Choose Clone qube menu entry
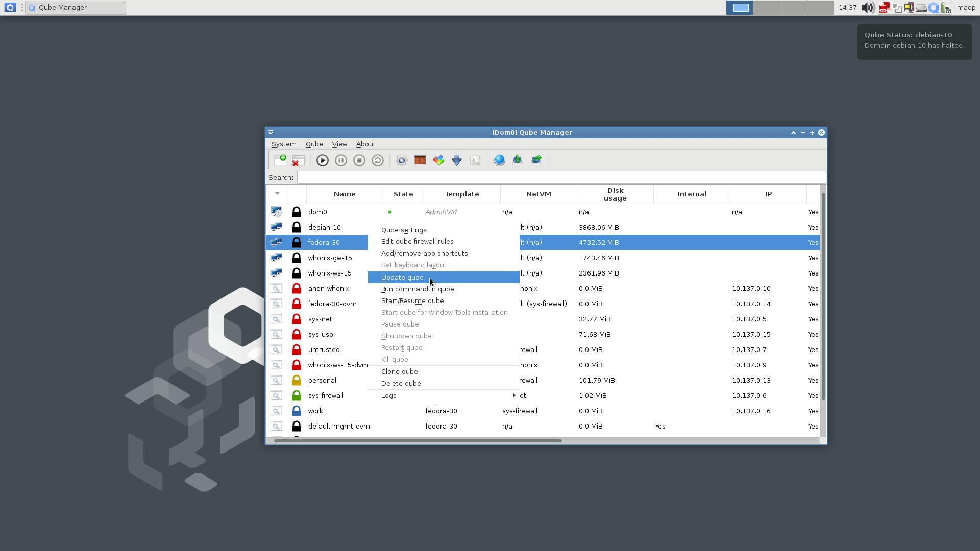 point(444,372)
